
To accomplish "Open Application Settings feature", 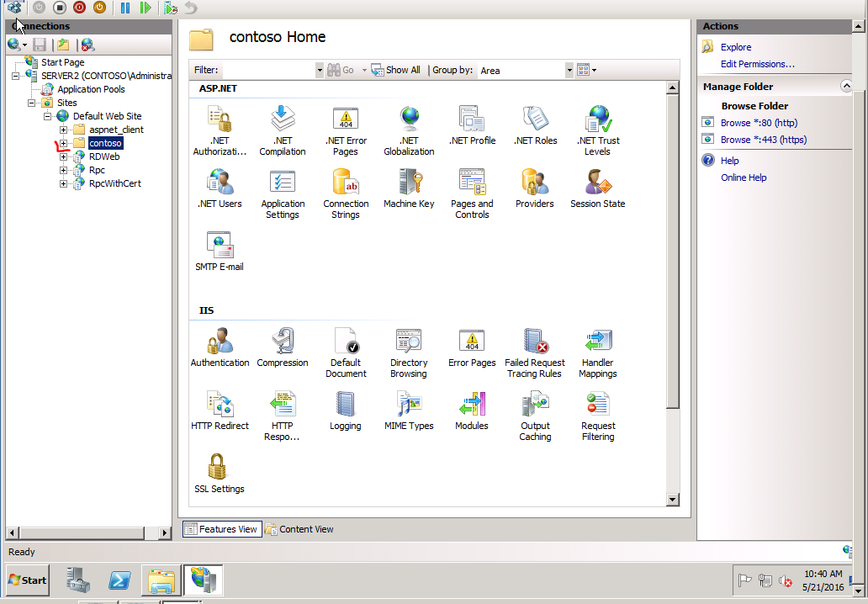I will tap(283, 193).
